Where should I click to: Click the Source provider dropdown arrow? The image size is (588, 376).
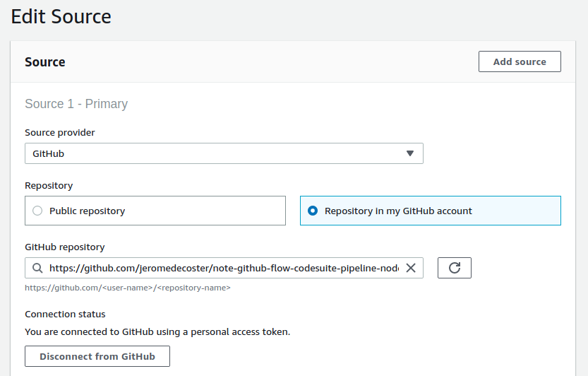[410, 153]
